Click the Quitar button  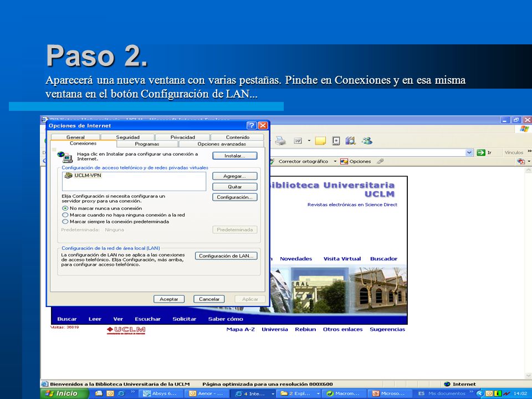pos(235,187)
